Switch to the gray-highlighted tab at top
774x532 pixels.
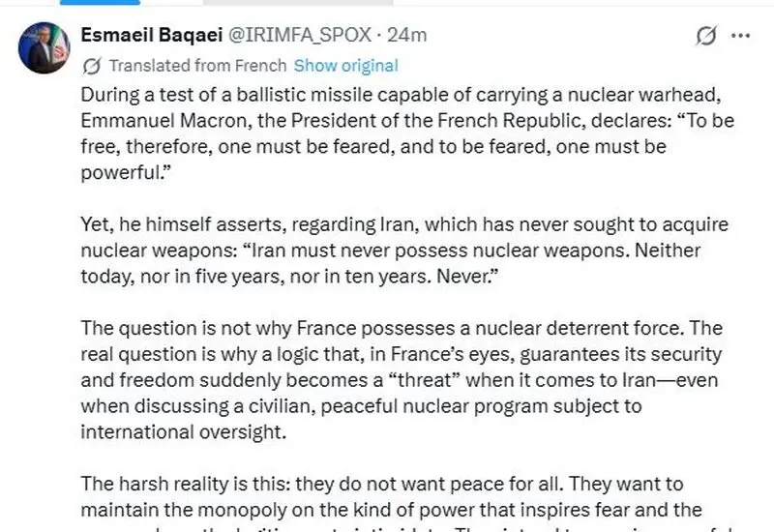(298, 3)
